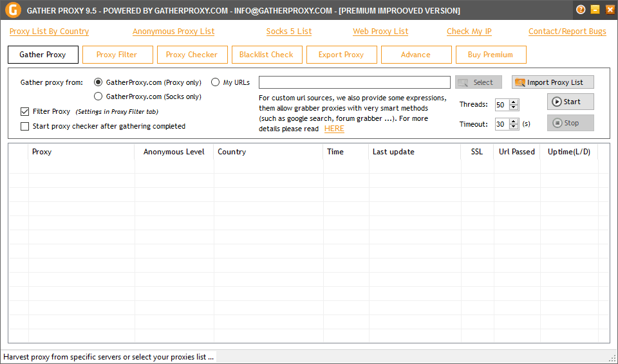Decrease the Timeout value with down arrow
Screen dimensions: 618x364
(x=514, y=127)
